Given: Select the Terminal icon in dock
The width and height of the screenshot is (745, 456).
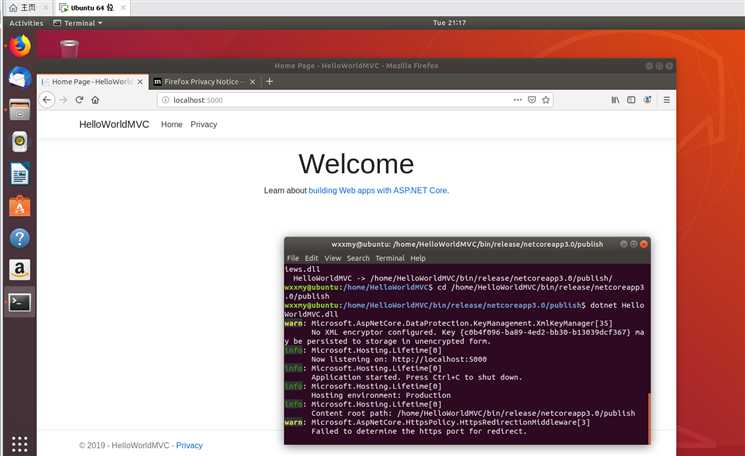Looking at the screenshot, I should coord(19,302).
